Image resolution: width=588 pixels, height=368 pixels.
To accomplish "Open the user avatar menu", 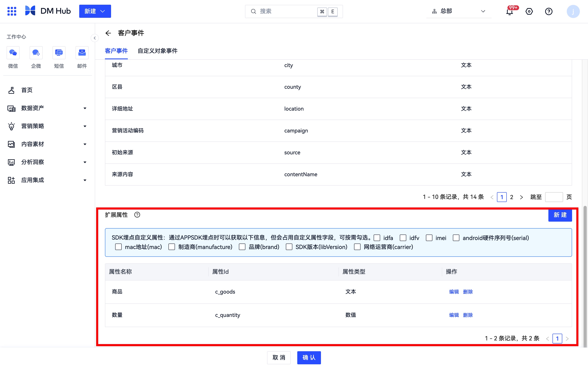I will click(573, 11).
